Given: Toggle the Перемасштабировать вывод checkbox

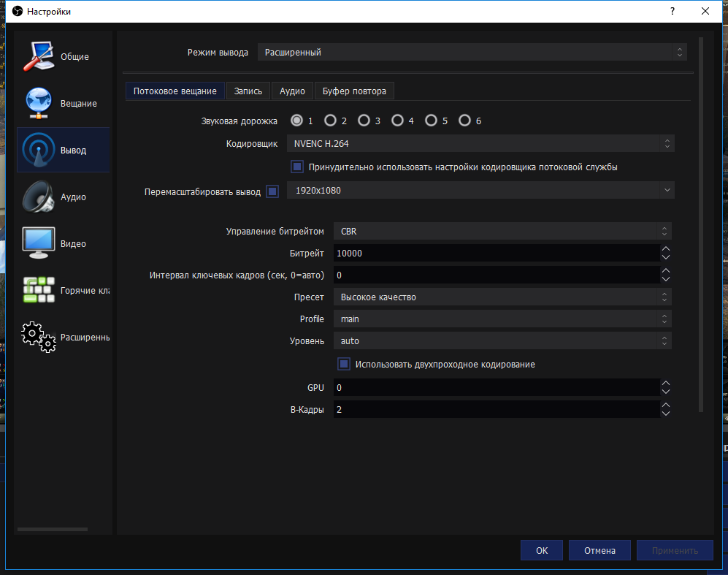Looking at the screenshot, I should pyautogui.click(x=272, y=191).
